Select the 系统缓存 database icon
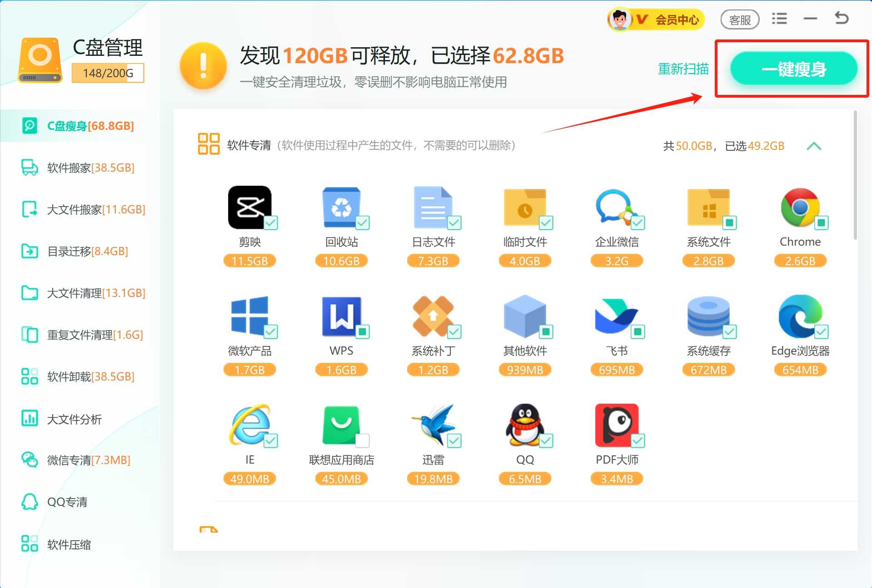Screen dimensions: 872x588 click(708, 316)
